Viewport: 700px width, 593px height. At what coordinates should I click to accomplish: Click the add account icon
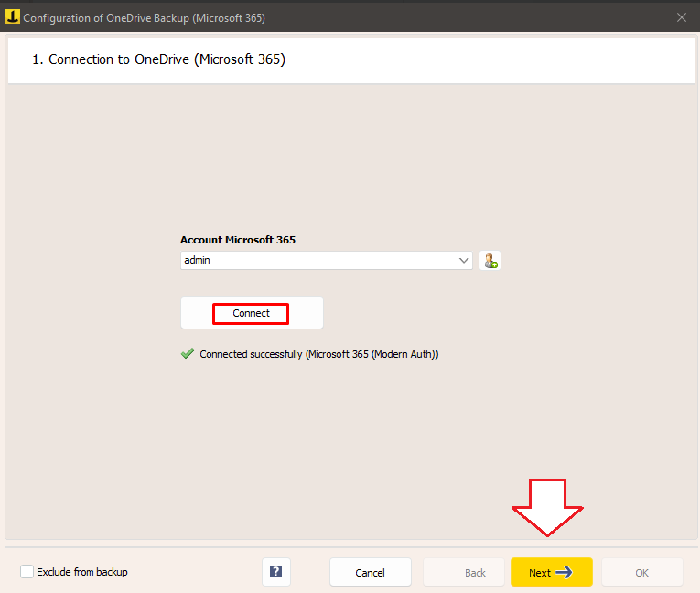(x=490, y=260)
